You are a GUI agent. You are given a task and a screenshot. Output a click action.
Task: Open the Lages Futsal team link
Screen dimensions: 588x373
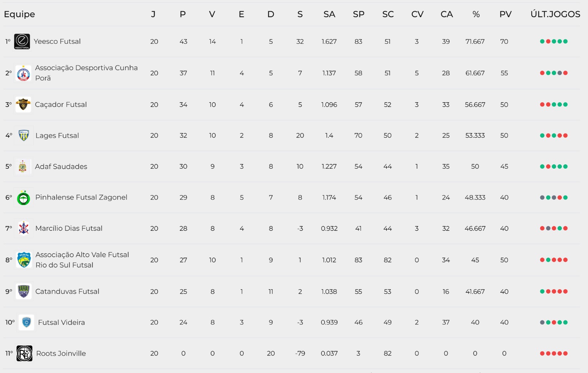coord(57,136)
